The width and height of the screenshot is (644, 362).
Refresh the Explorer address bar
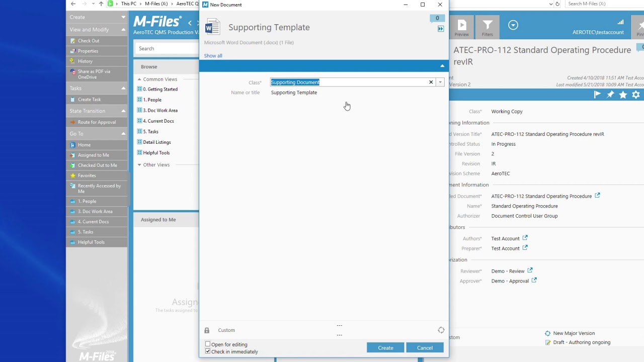(x=557, y=4)
